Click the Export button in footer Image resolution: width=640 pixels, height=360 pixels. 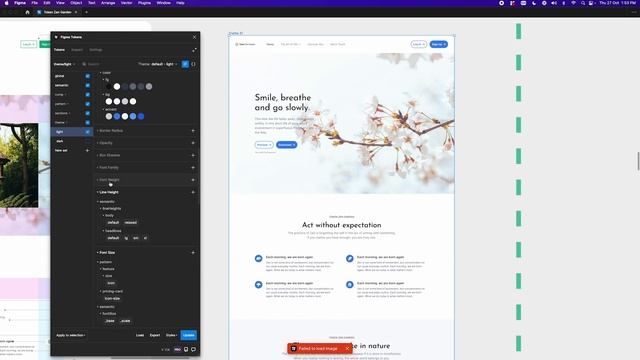click(155, 335)
